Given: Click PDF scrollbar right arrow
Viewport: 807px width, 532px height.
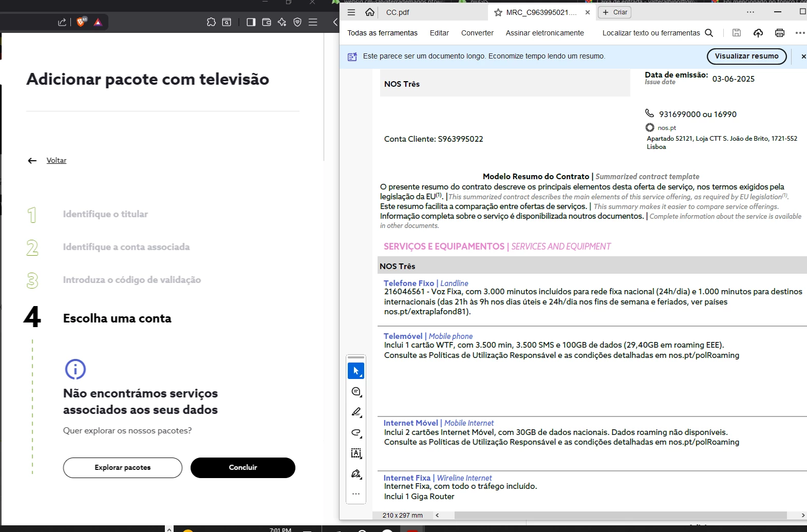Looking at the screenshot, I should 803,515.
